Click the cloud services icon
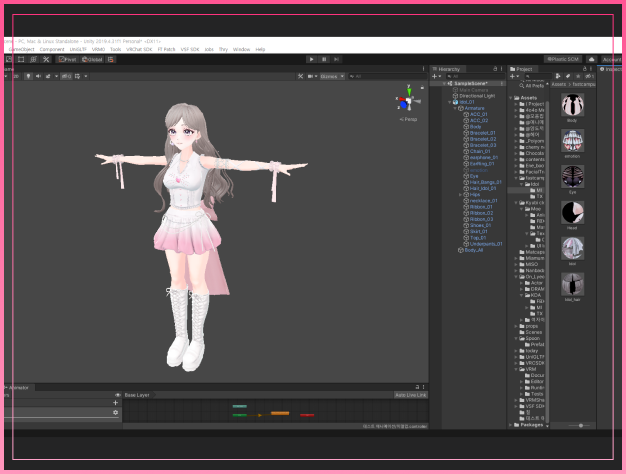Screen dimensions: 626x474 click(x=592, y=59)
